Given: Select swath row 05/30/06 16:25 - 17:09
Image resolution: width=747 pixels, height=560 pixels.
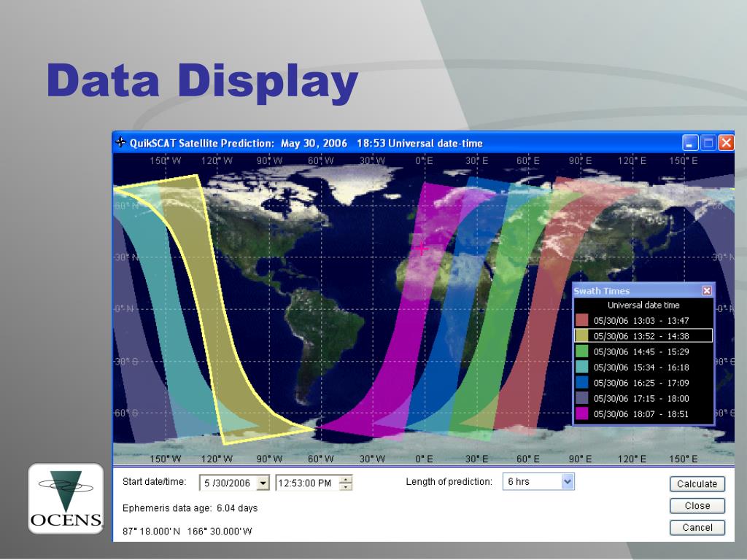Looking at the screenshot, I should pyautogui.click(x=643, y=383).
